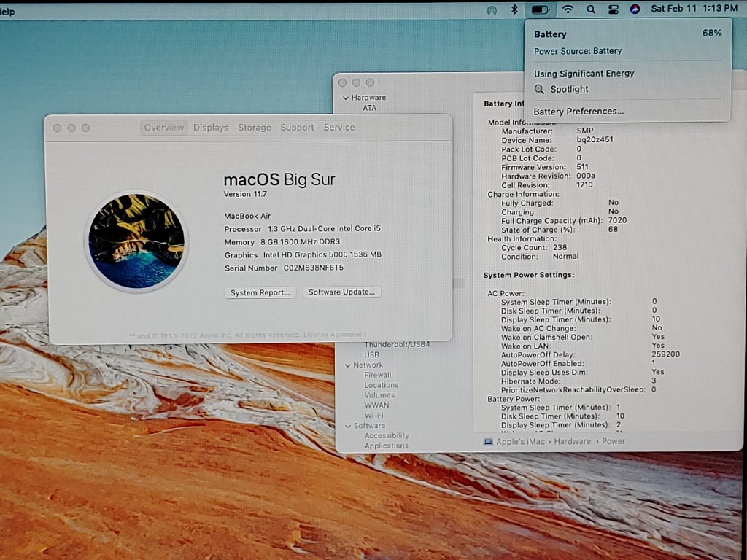The width and height of the screenshot is (747, 560).
Task: Select WWAN under Network
Action: tap(376, 405)
